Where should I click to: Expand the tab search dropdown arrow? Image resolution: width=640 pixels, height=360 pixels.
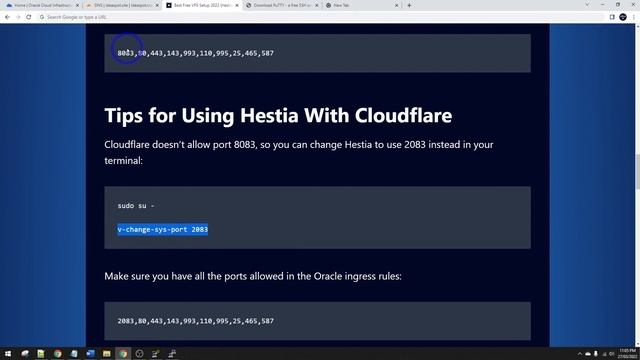(587, 4)
